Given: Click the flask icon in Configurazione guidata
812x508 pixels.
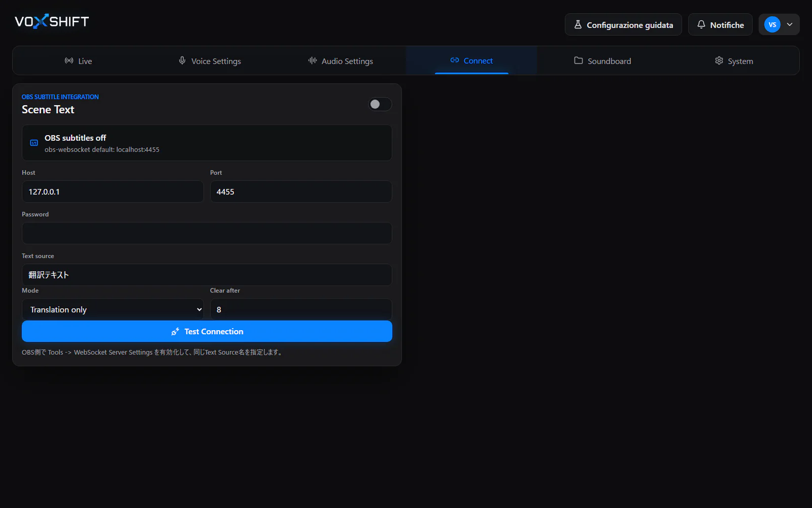Looking at the screenshot, I should click(x=578, y=24).
